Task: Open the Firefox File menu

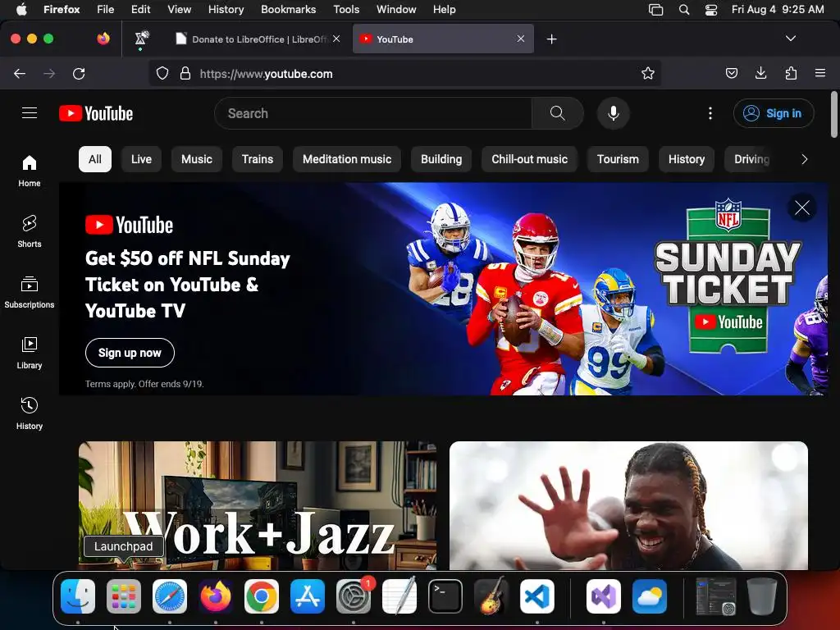Action: coord(106,9)
